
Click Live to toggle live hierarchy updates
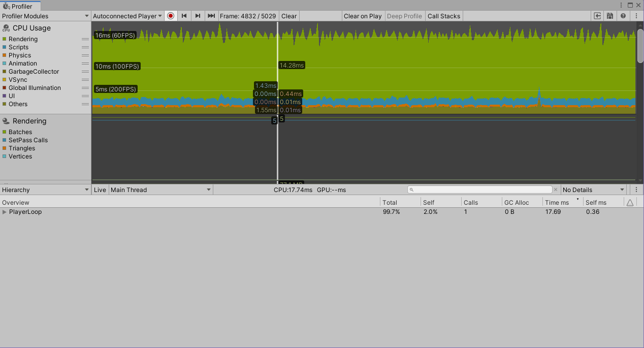click(x=100, y=189)
